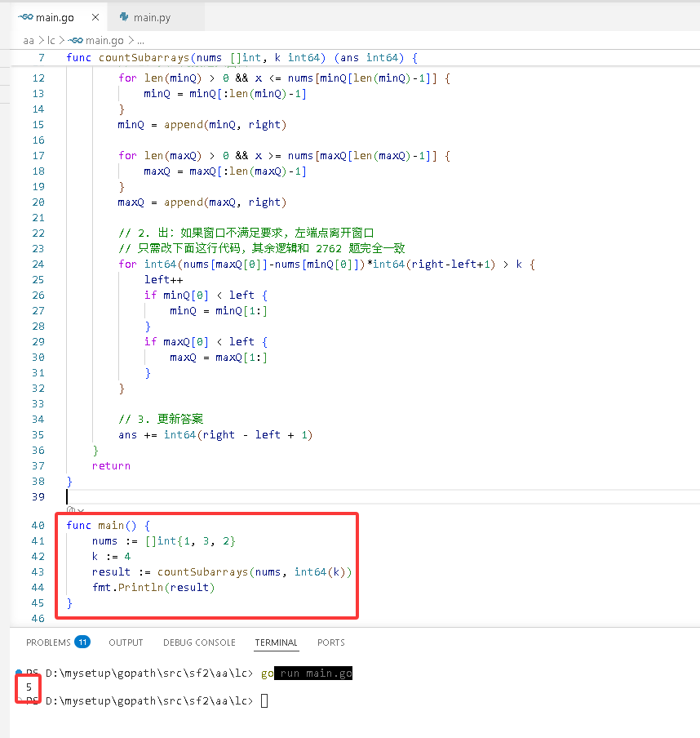Click the second terminal prompt path line
The image size is (700, 738).
point(149,700)
